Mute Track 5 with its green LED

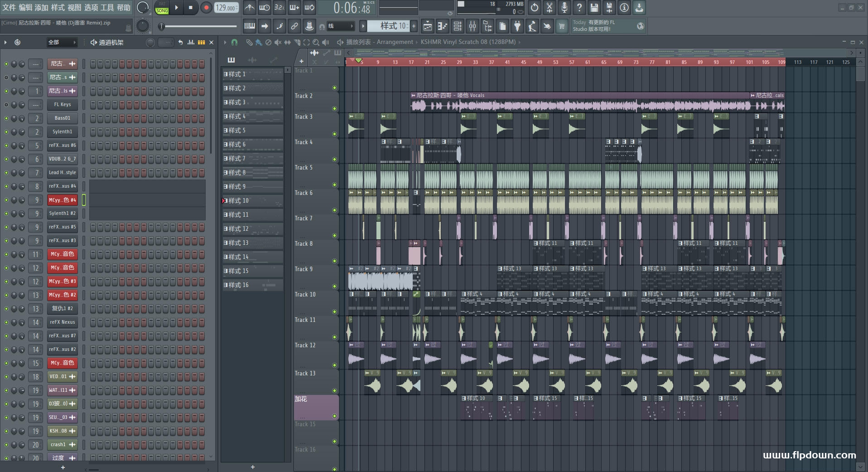coord(335,185)
